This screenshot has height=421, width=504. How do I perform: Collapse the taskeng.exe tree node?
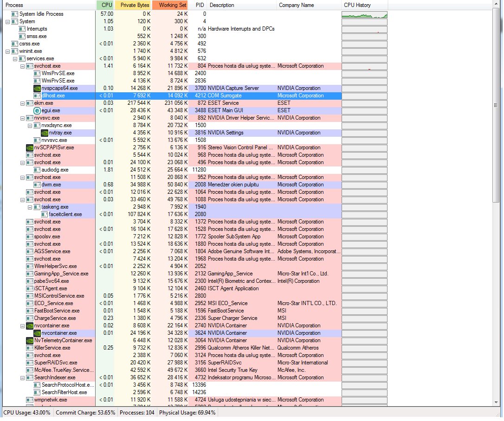tap(30, 207)
